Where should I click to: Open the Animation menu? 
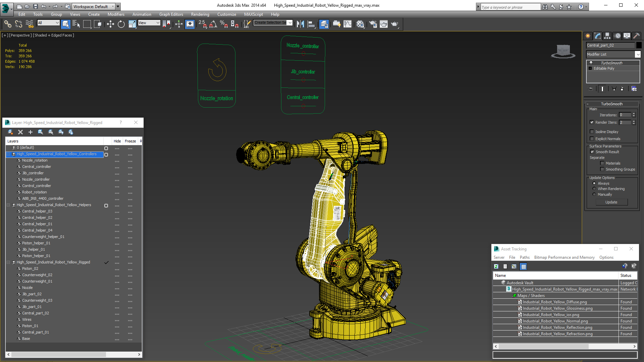pos(142,14)
